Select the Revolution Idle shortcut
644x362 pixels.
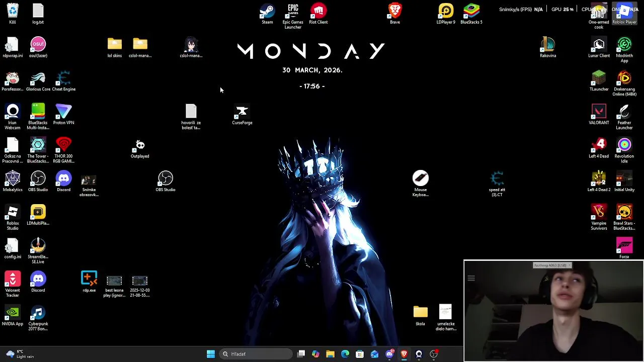coord(624,150)
